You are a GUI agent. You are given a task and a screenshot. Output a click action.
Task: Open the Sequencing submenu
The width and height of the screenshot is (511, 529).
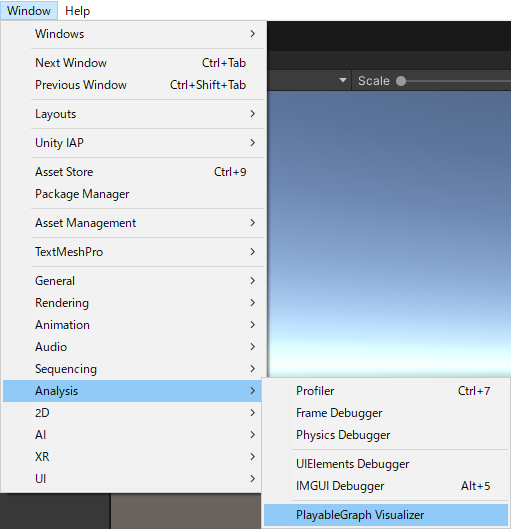pyautogui.click(x=133, y=369)
